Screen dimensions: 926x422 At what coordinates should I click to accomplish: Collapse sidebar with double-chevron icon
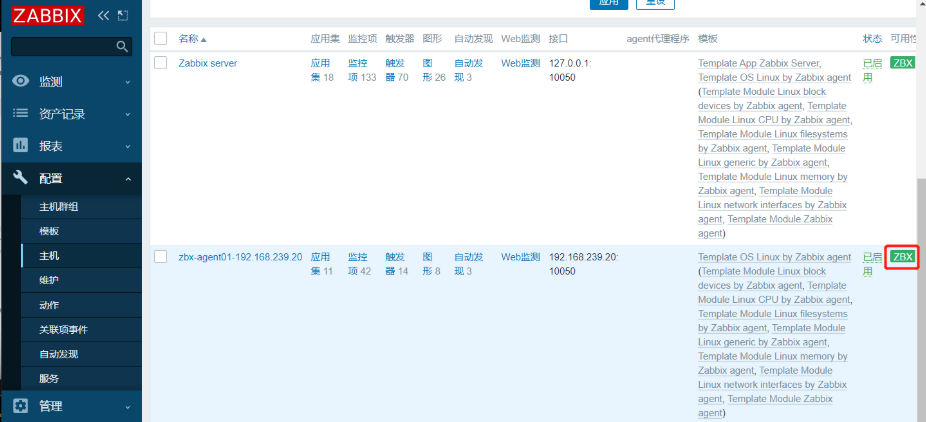pos(103,15)
